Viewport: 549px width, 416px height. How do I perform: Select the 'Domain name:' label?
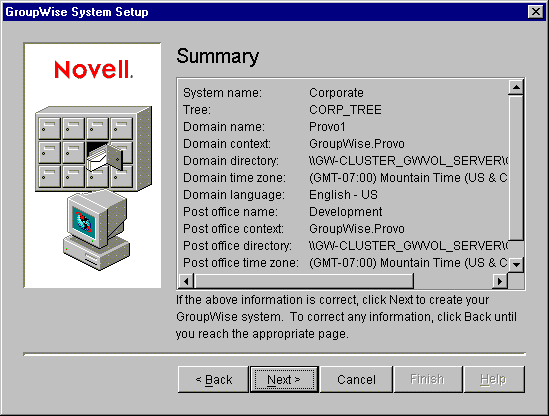click(x=224, y=127)
